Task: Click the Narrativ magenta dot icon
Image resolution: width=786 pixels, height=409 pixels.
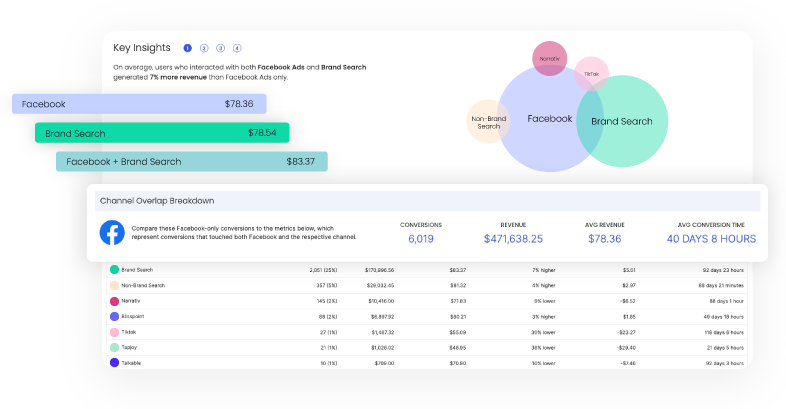Action: click(x=115, y=300)
